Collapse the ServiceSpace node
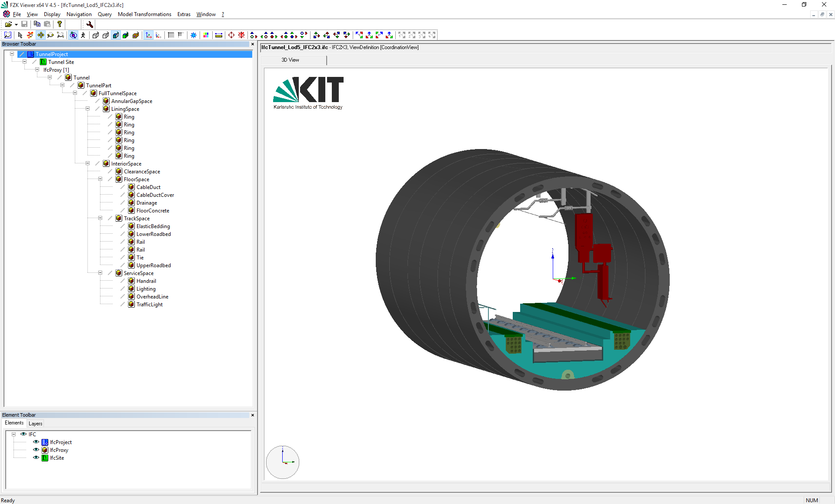Screen dimensions: 835x504 pos(100,273)
